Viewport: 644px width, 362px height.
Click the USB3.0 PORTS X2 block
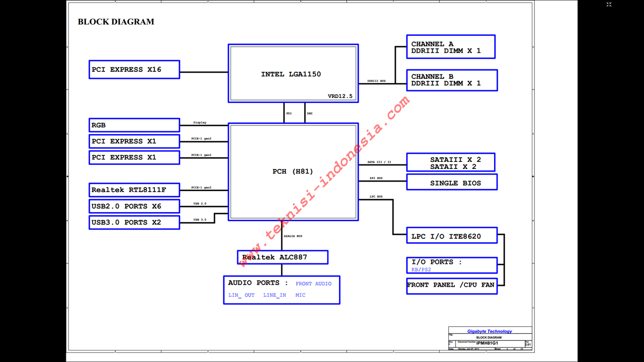tap(134, 222)
